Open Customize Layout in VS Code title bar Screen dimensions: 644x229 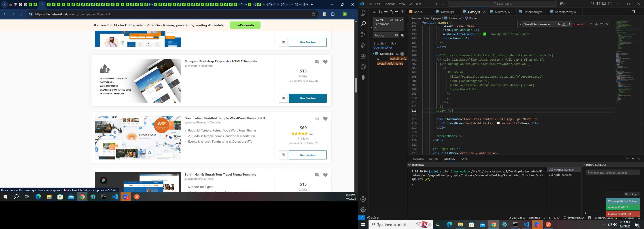(592, 4)
